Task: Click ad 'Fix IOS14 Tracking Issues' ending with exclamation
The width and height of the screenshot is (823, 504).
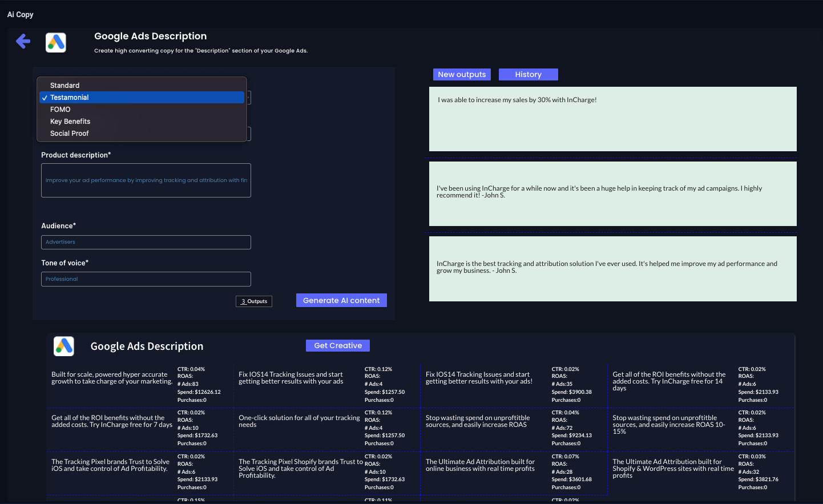Action: point(479,378)
